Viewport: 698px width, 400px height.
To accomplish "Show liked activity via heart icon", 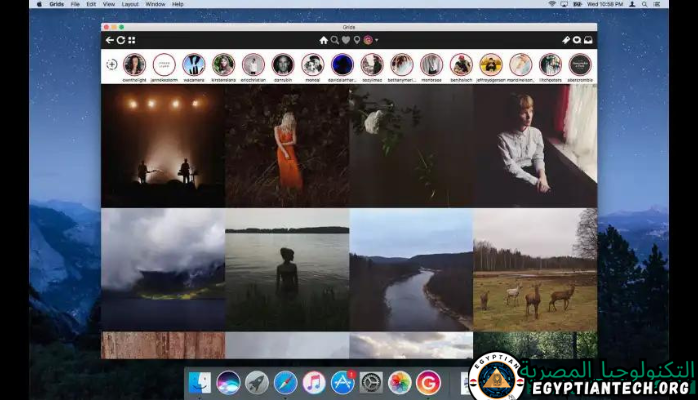I will (346, 40).
